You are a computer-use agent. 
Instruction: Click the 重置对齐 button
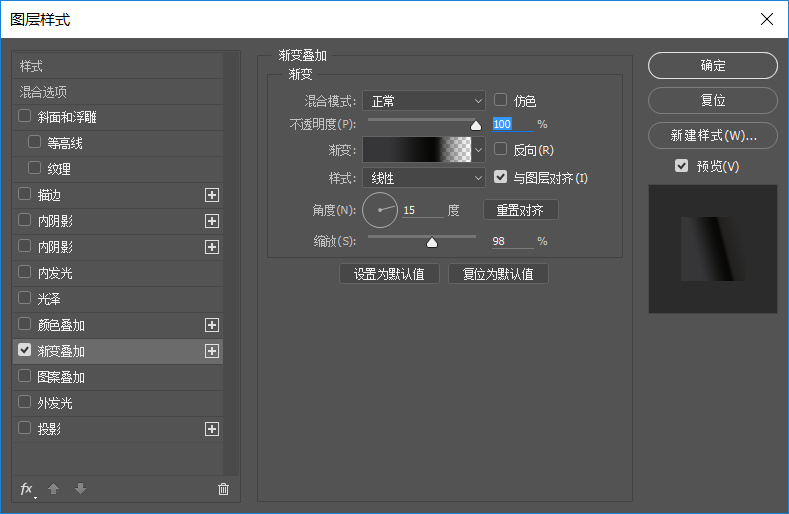(x=520, y=210)
